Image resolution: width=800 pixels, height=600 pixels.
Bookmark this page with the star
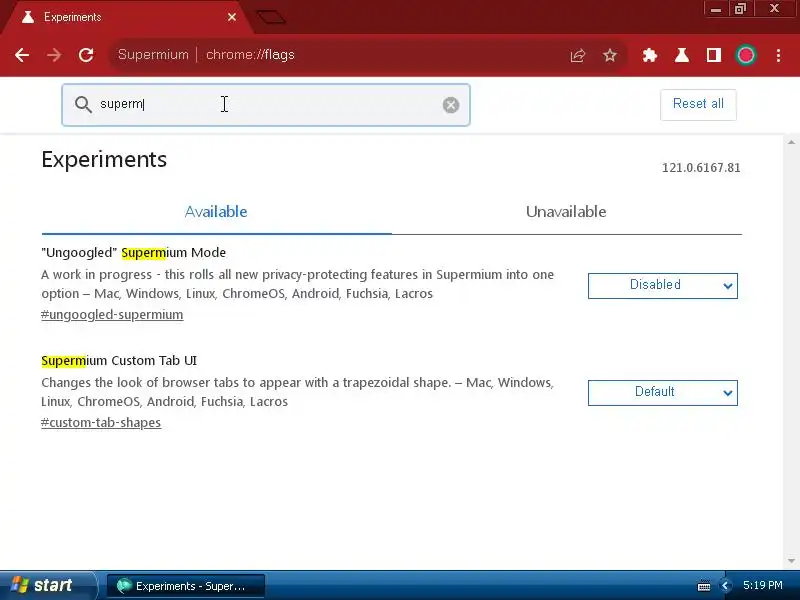coord(610,55)
